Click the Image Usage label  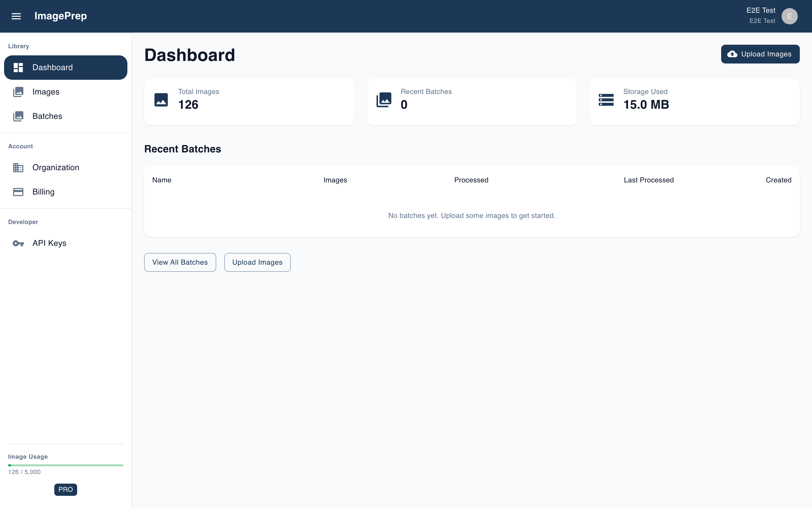tap(28, 457)
